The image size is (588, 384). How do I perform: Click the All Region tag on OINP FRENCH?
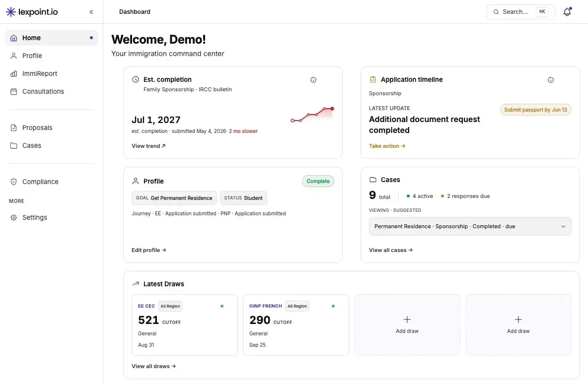pyautogui.click(x=297, y=306)
